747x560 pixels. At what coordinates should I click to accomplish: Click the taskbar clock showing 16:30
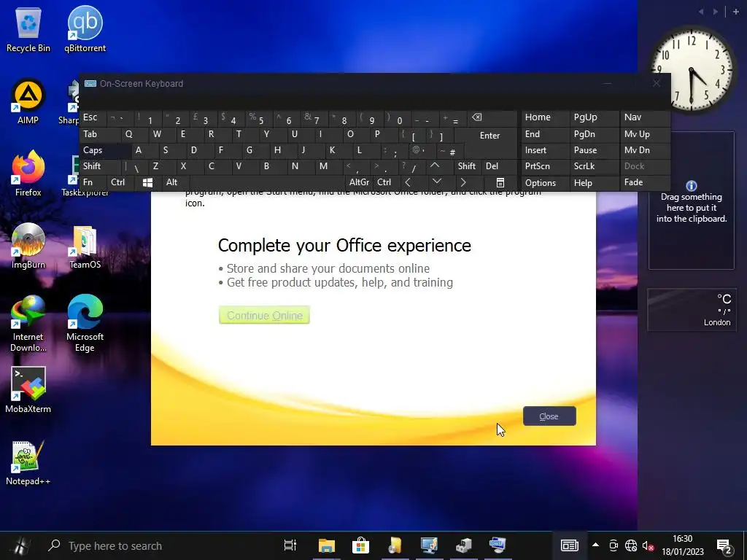(x=682, y=545)
